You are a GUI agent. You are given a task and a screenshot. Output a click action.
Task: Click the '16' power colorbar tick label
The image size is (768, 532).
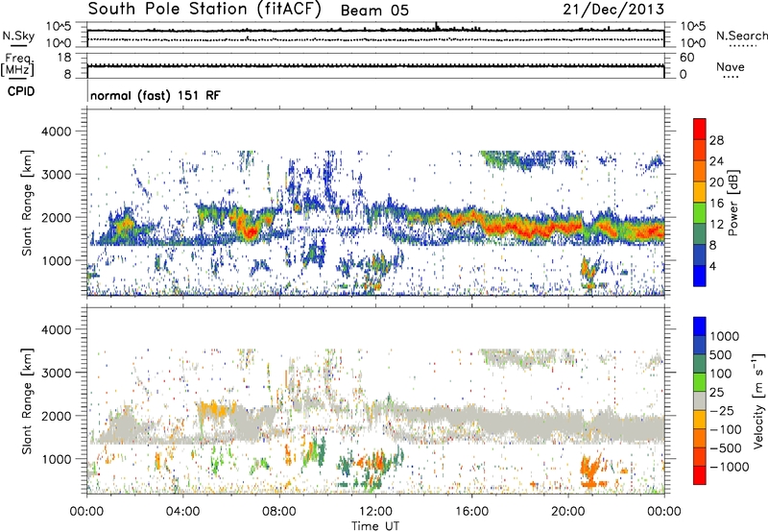[716, 204]
